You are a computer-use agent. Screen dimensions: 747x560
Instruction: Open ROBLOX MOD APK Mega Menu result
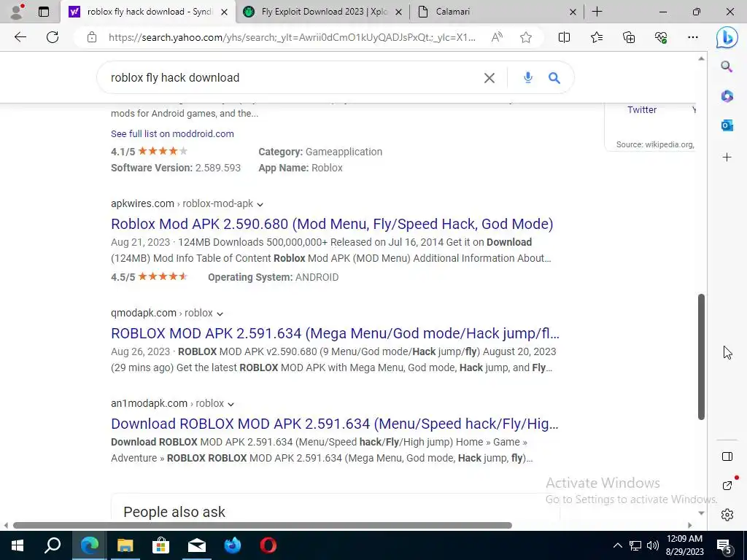coord(335,333)
